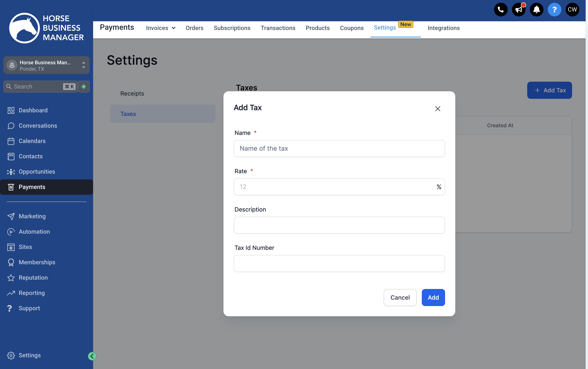Close the Add Tax dialog
This screenshot has height=369, width=588.
point(438,109)
